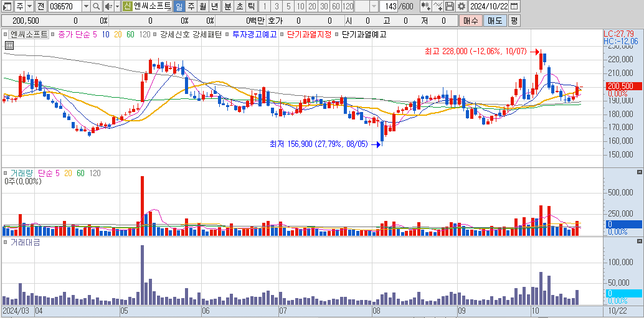The image size is (644, 318).
Task: Open the speaker options dropdown arrow
Action: pyautogui.click(x=117, y=6)
